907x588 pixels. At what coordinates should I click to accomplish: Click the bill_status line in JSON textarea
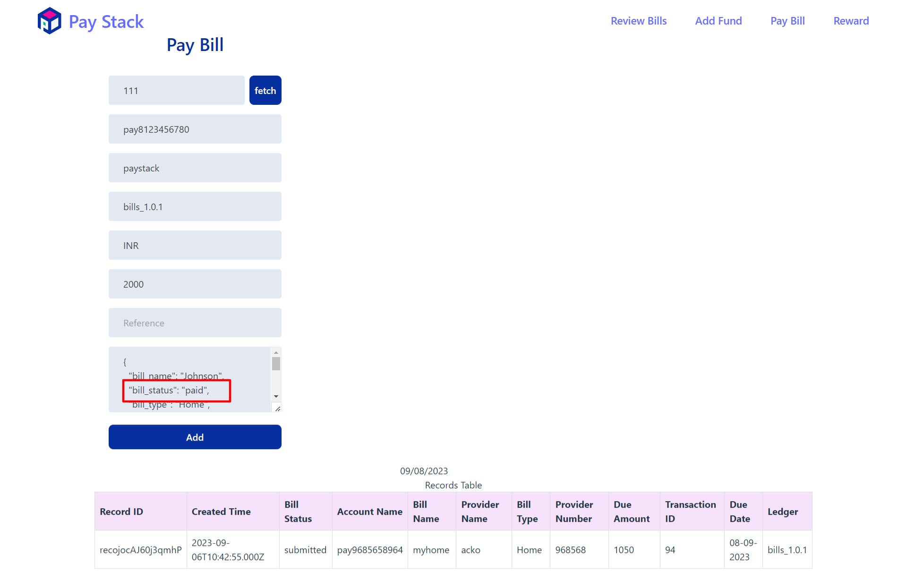(169, 390)
